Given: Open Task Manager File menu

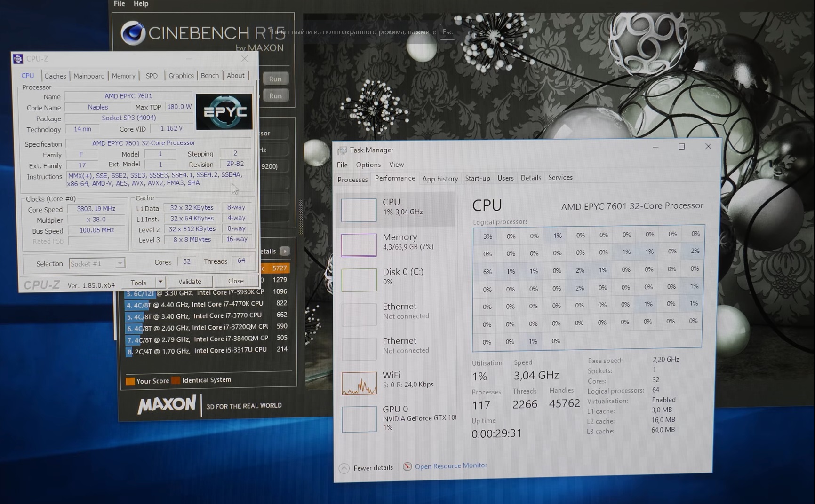Looking at the screenshot, I should (342, 165).
